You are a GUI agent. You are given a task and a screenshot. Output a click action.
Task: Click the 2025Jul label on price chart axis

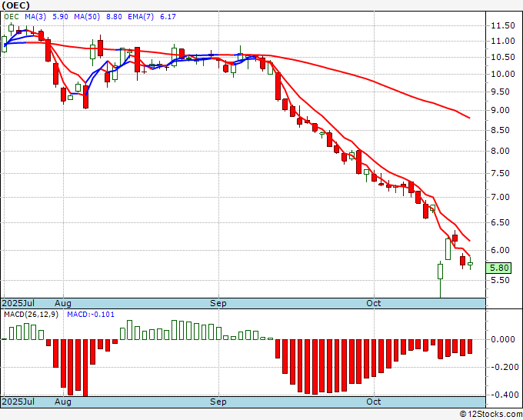coord(18,303)
